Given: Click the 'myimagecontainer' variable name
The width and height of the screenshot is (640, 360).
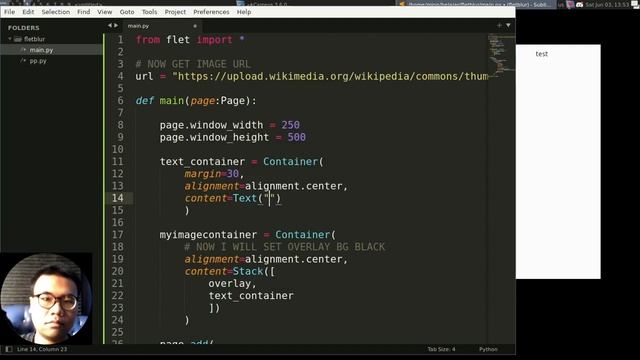Looking at the screenshot, I should pyautogui.click(x=208, y=235).
